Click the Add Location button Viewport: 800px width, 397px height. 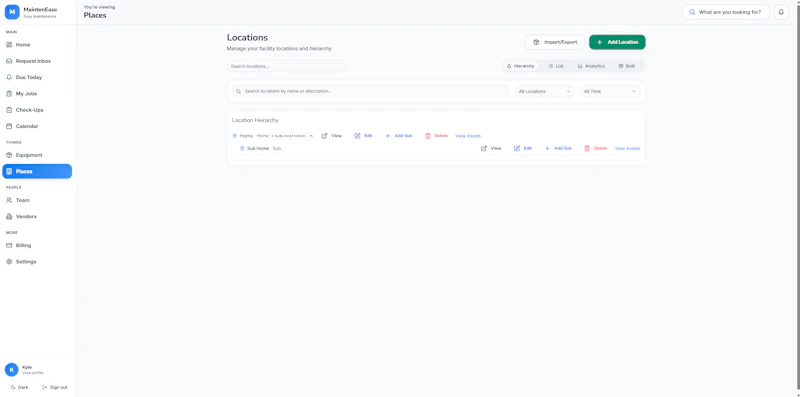pyautogui.click(x=617, y=42)
